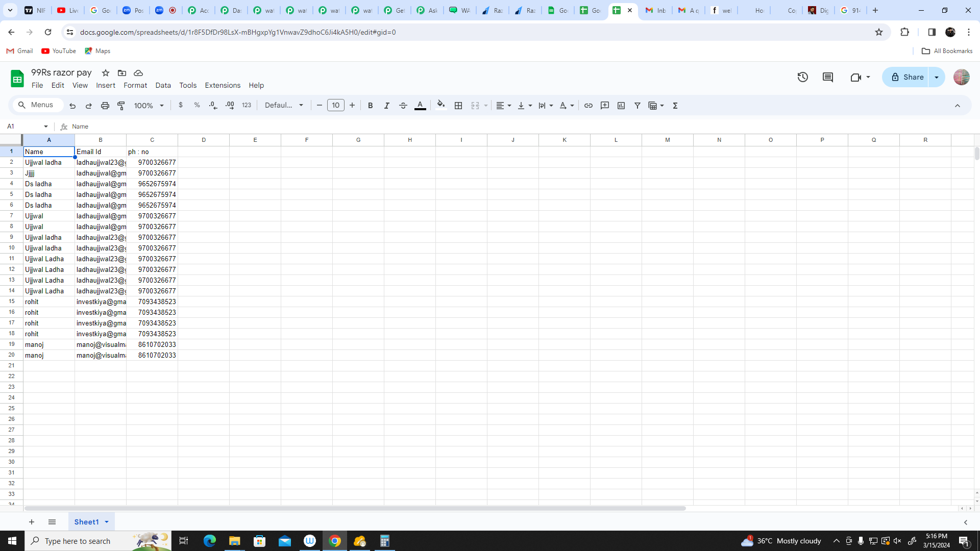Click Type here to search box

[98, 541]
